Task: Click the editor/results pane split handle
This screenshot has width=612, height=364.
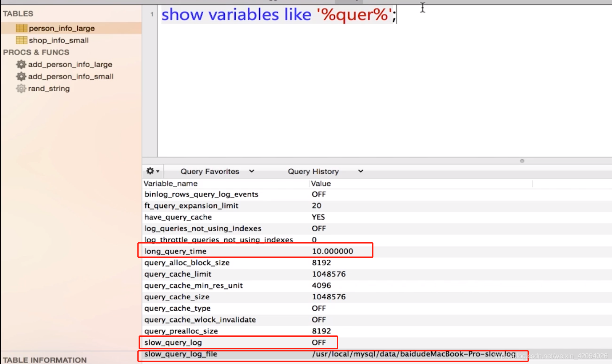Action: pos(522,161)
